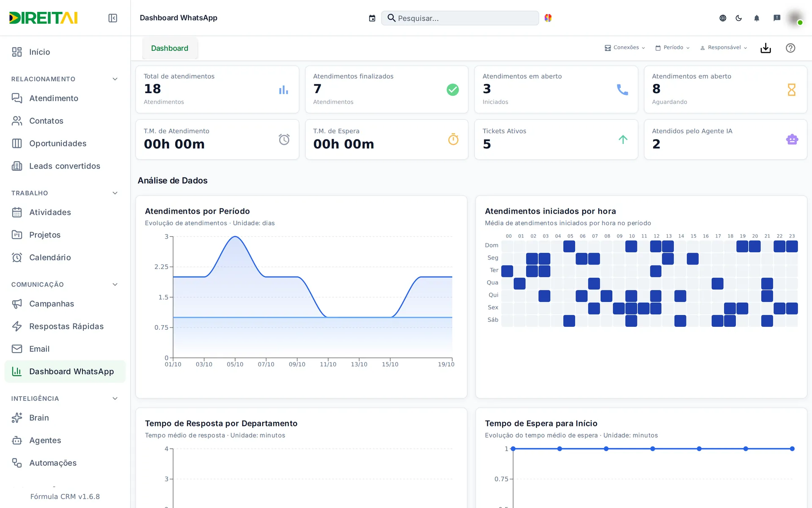812x508 pixels.
Task: Open Projetos in sidebar
Action: pyautogui.click(x=65, y=235)
